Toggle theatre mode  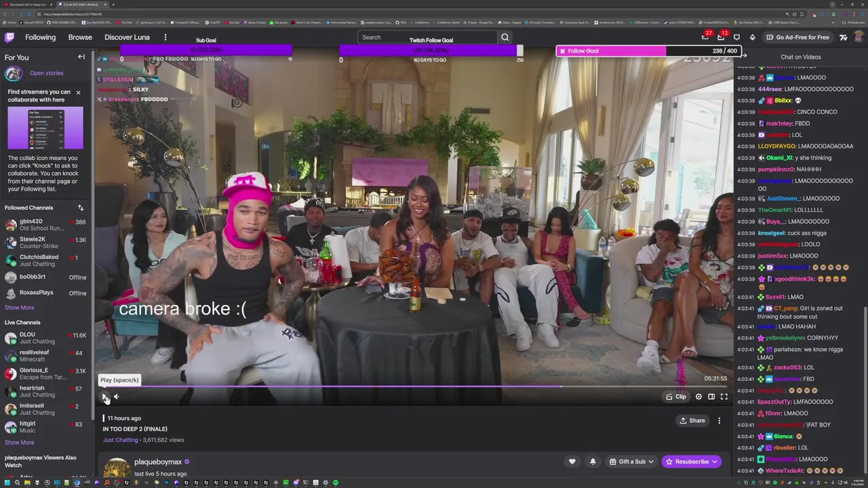[x=711, y=396]
